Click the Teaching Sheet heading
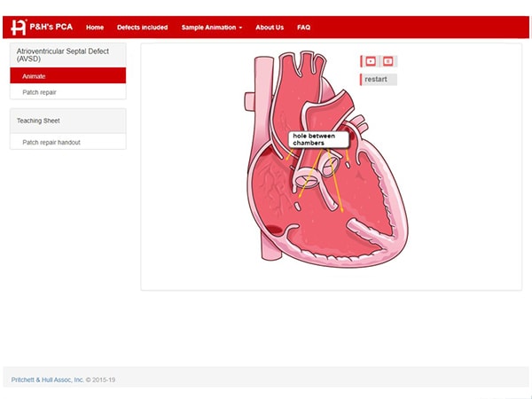532x399 pixels. click(x=38, y=121)
